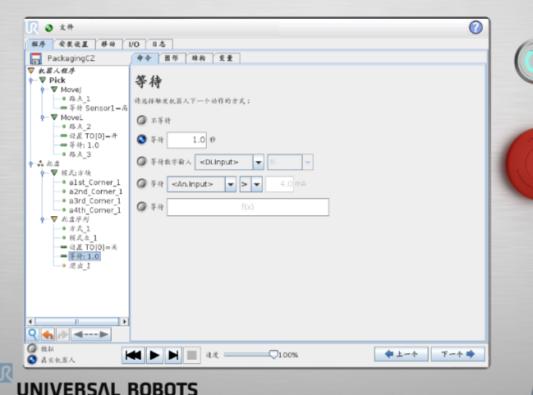Open the <An.Input> dropdown
Screen dimensions: 533x395
(202, 184)
